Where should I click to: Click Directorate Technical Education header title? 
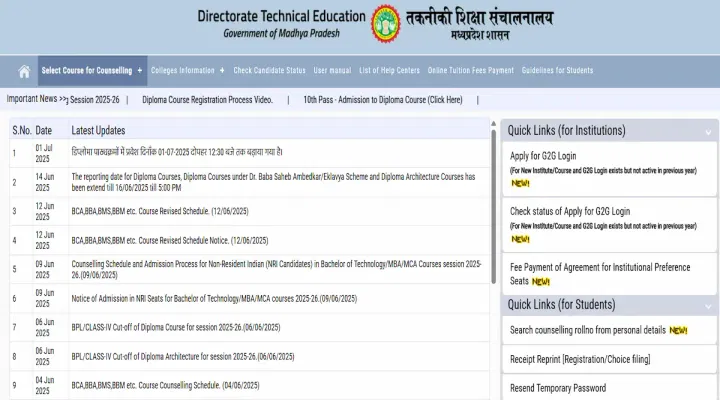coord(281,16)
